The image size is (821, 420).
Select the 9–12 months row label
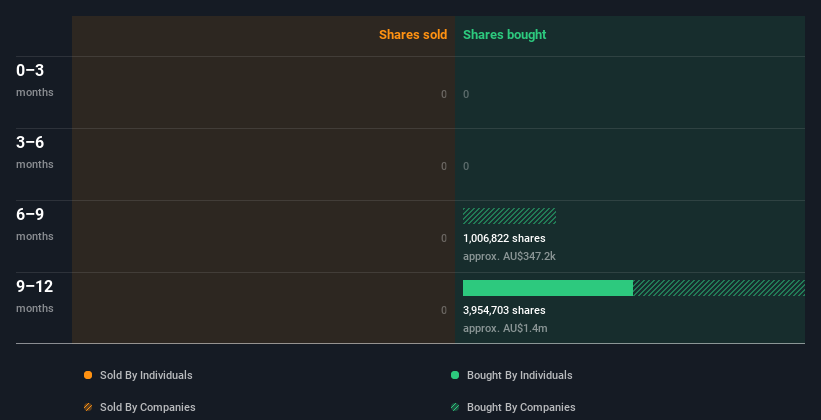click(35, 296)
